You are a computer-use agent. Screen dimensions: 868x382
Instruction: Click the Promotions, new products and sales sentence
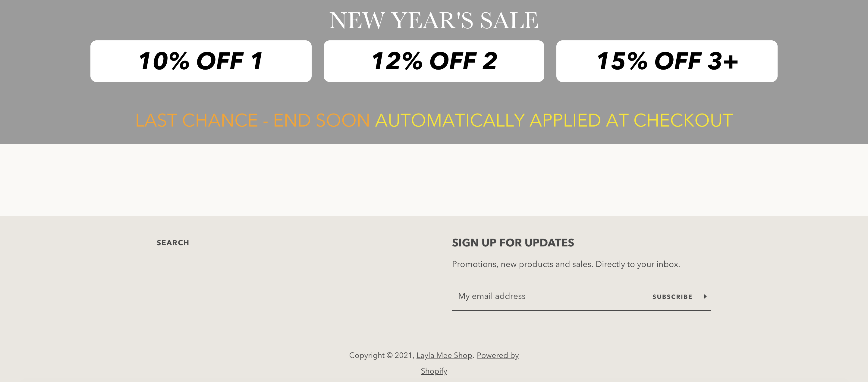tap(522, 264)
